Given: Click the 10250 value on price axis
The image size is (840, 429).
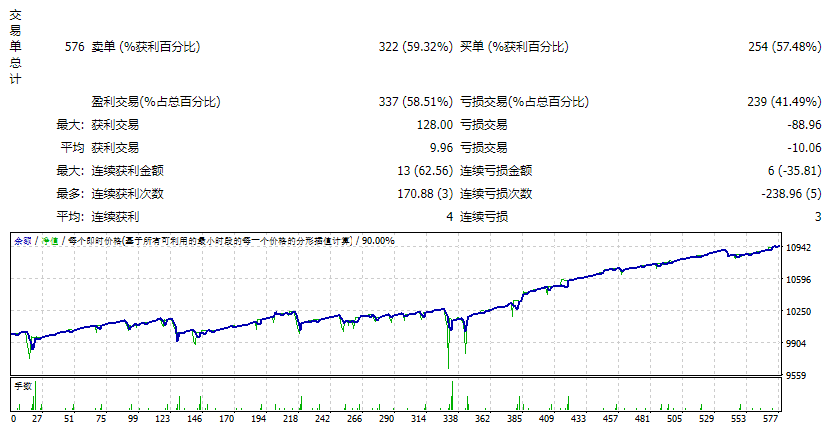Looking at the screenshot, I should (798, 312).
